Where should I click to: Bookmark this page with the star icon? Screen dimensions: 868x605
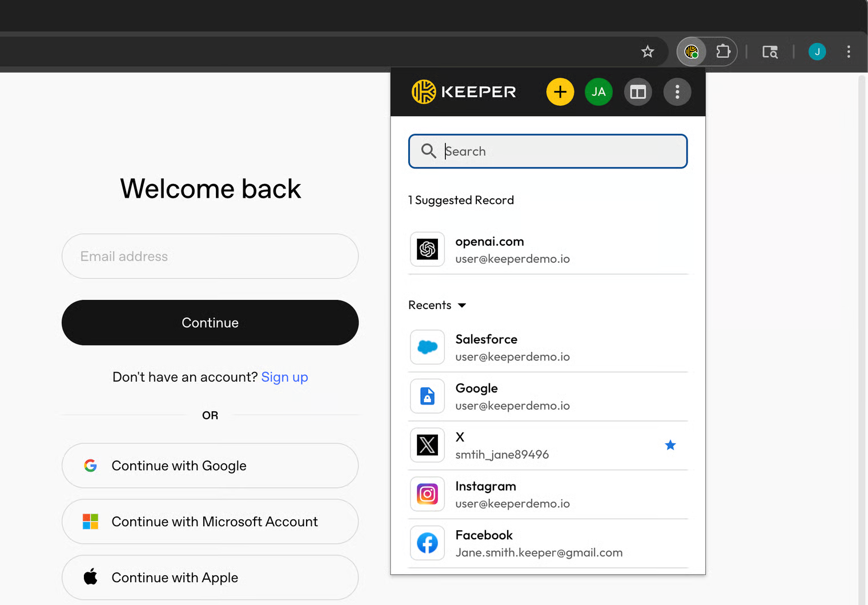[648, 52]
